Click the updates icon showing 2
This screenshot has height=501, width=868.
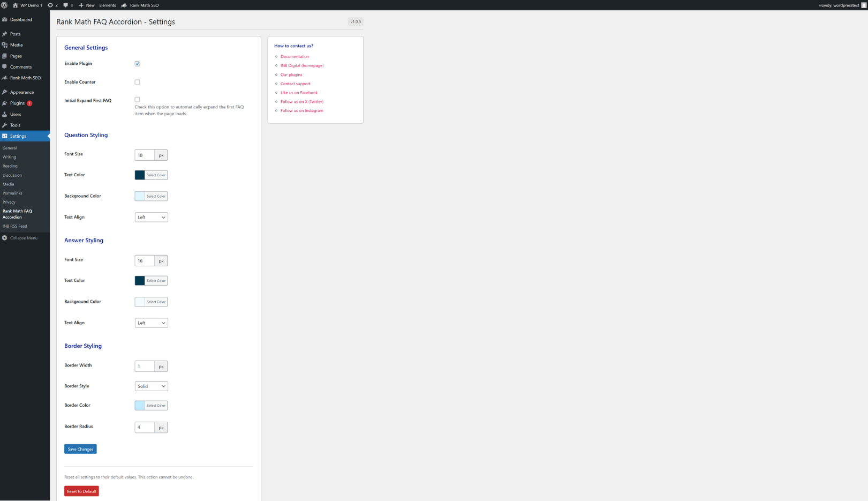tap(50, 5)
